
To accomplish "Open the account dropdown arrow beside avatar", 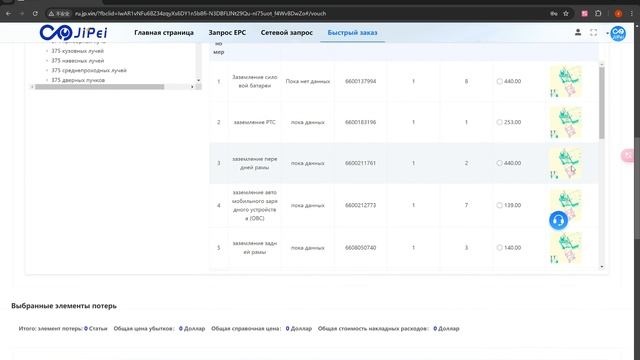I will (607, 33).
